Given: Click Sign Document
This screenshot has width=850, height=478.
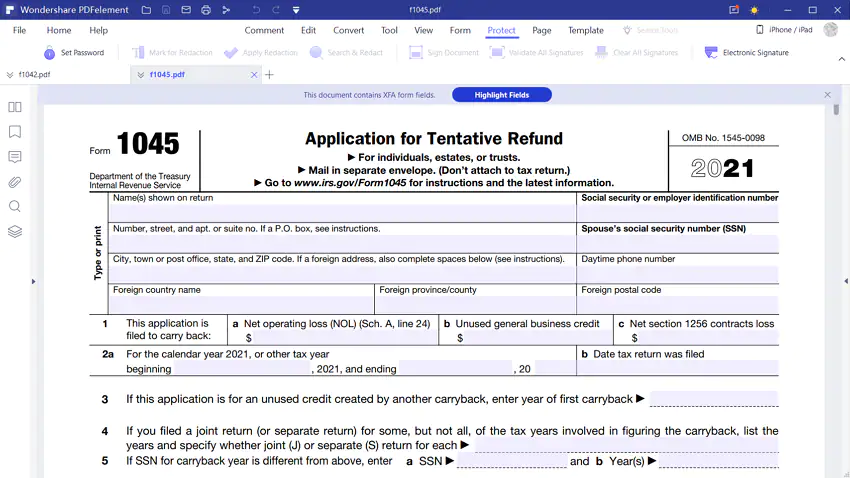Looking at the screenshot, I should (444, 53).
